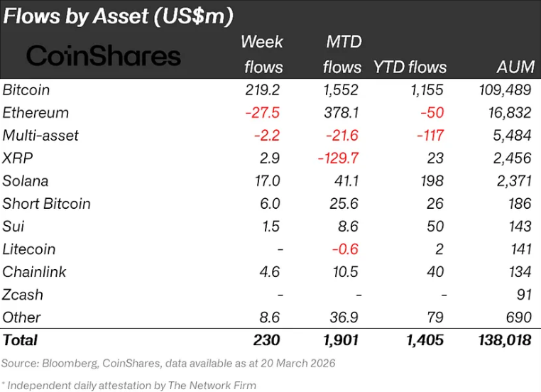
Task: Click the Total row label
Action: tap(21, 340)
